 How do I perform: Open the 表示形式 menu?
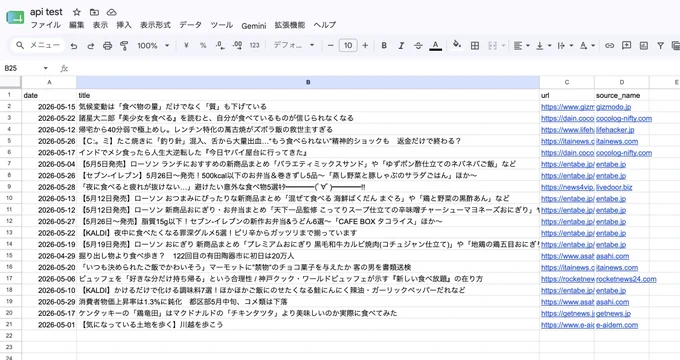pyautogui.click(x=155, y=25)
